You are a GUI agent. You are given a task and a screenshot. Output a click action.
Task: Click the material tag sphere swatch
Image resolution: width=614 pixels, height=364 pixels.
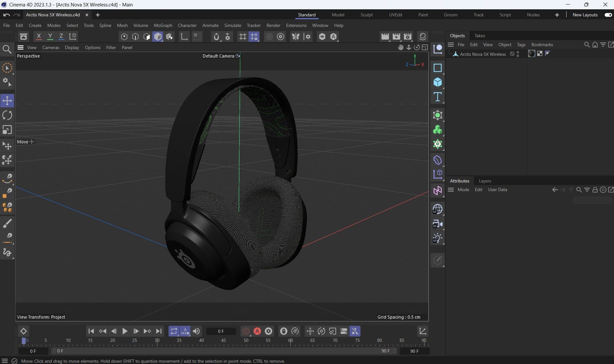pos(532,54)
